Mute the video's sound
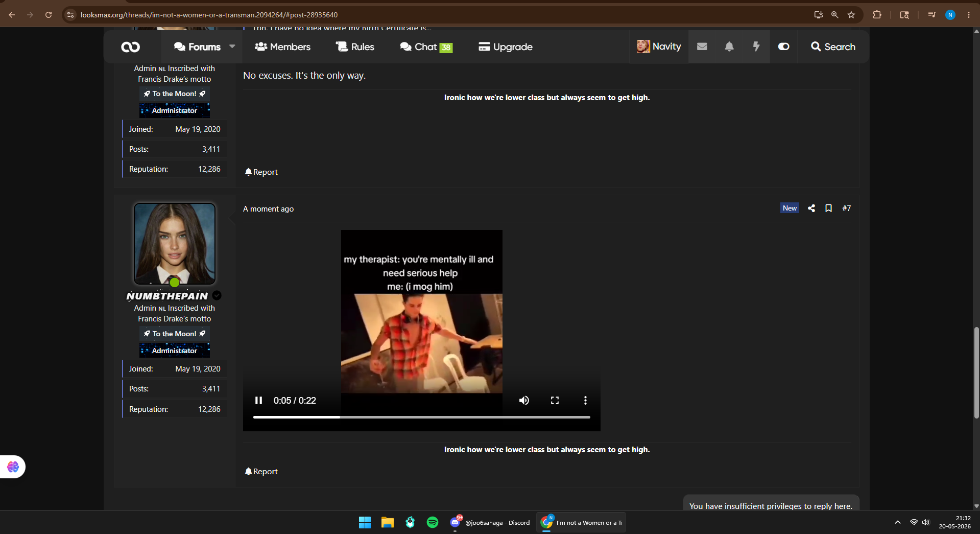Screen dimensions: 980x534 tap(524, 400)
